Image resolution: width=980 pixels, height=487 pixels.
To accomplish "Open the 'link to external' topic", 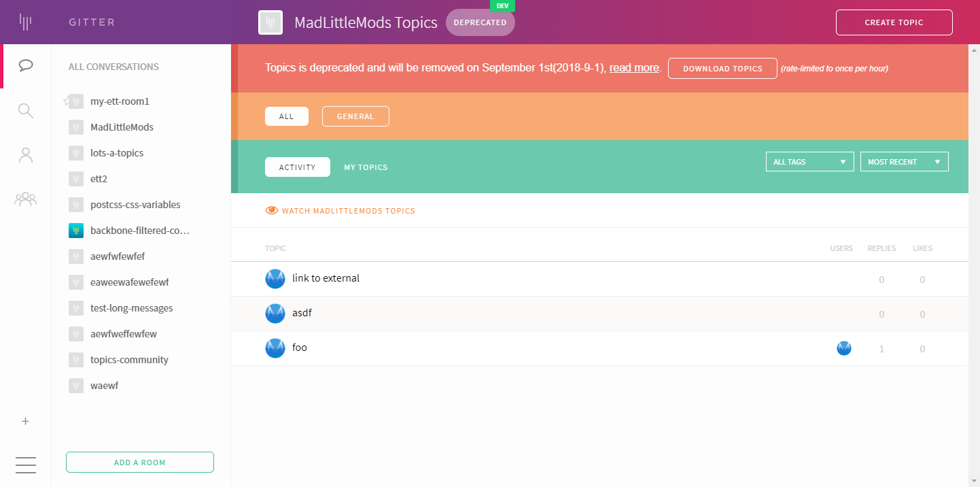I will 326,278.
